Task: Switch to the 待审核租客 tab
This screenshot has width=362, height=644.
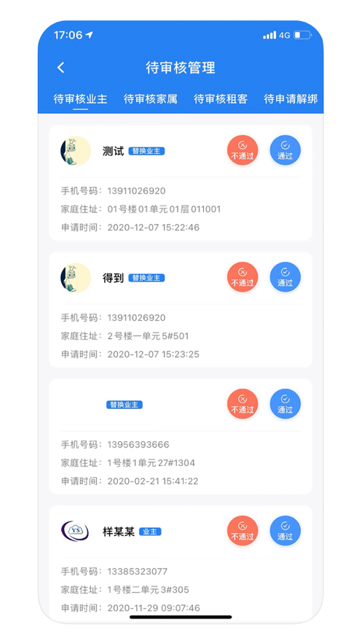Action: pos(221,99)
